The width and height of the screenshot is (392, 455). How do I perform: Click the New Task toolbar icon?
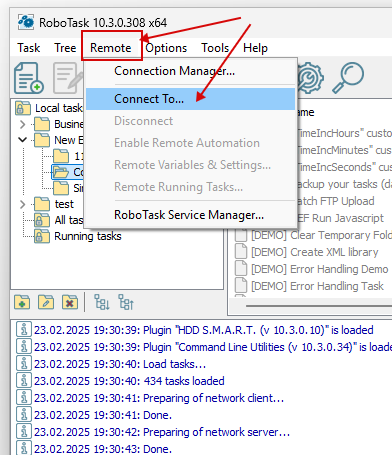29,78
